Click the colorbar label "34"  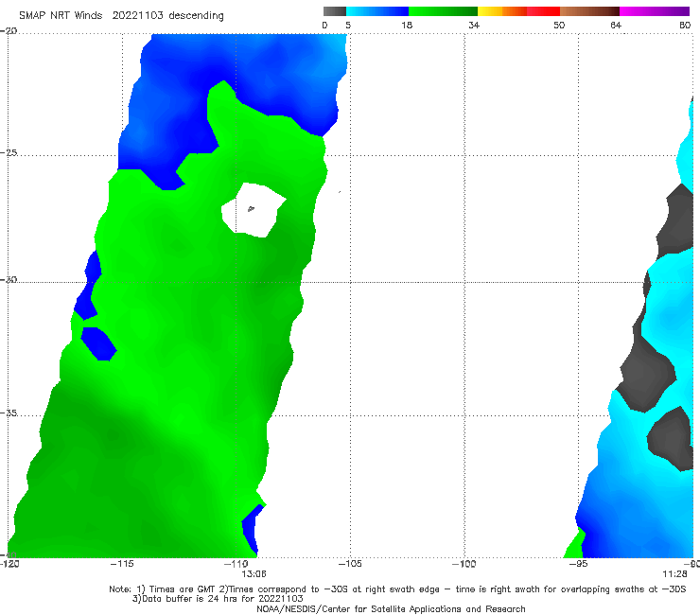pos(474,25)
